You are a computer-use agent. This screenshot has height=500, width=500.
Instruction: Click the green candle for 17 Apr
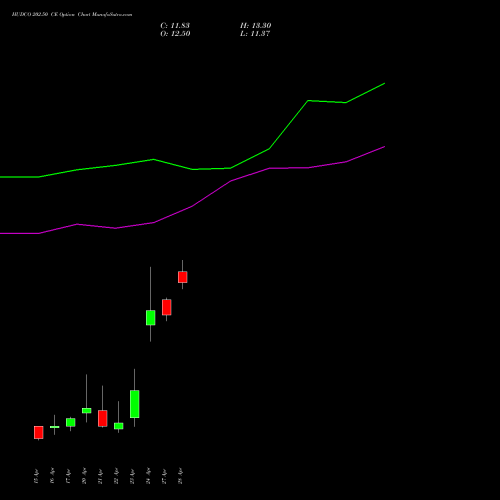(x=71, y=422)
